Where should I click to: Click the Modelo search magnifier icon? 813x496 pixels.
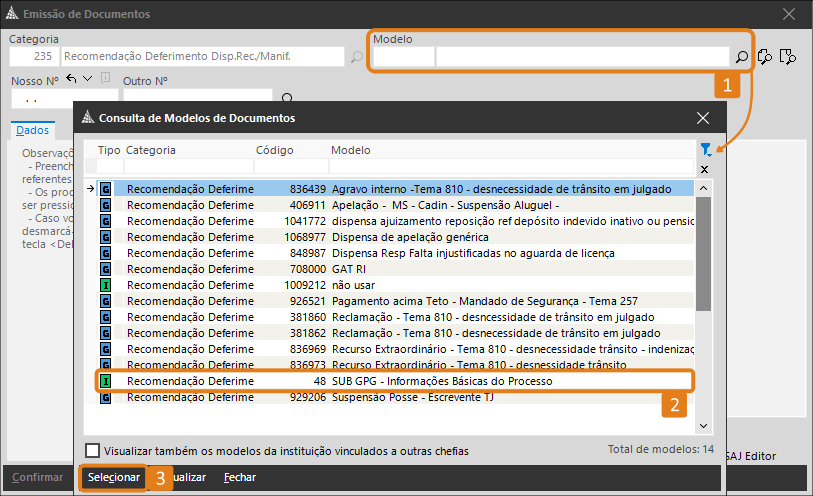click(x=741, y=57)
